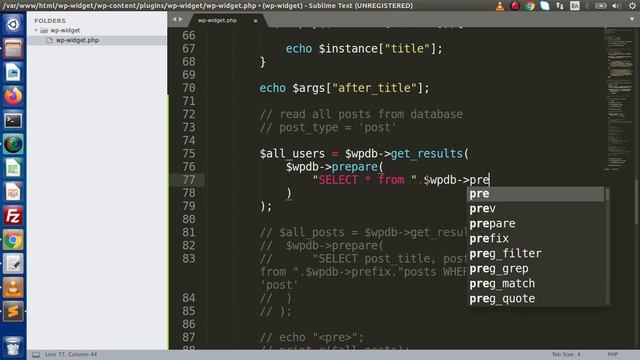Click the Chrome icon in the system tray
This screenshot has width=640, height=360.
point(530,6)
